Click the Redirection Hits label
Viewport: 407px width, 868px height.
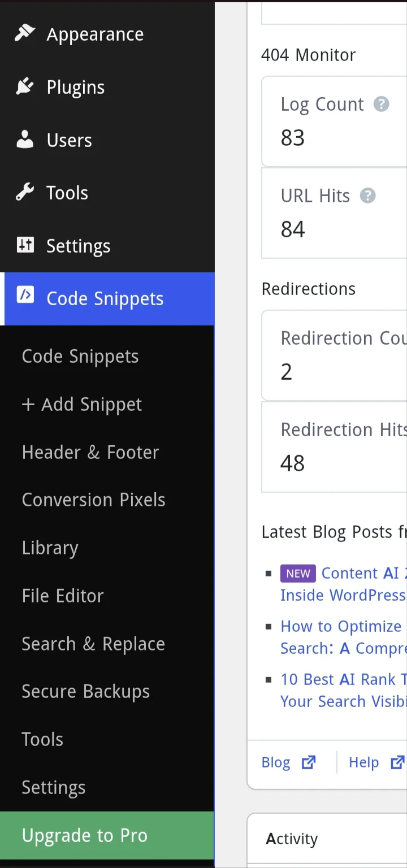344,429
